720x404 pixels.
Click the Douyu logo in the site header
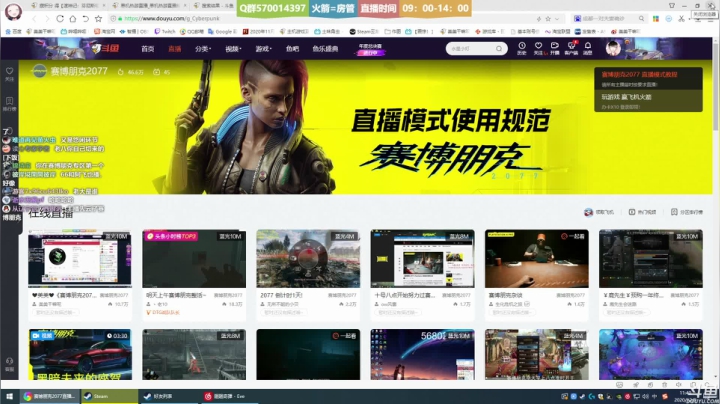tap(106, 48)
